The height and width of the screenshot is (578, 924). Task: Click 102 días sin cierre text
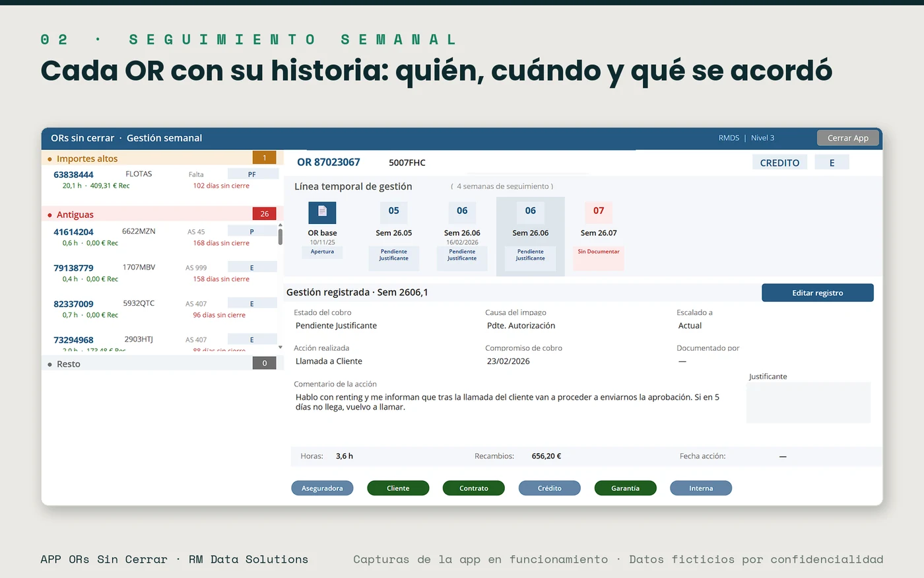(221, 186)
